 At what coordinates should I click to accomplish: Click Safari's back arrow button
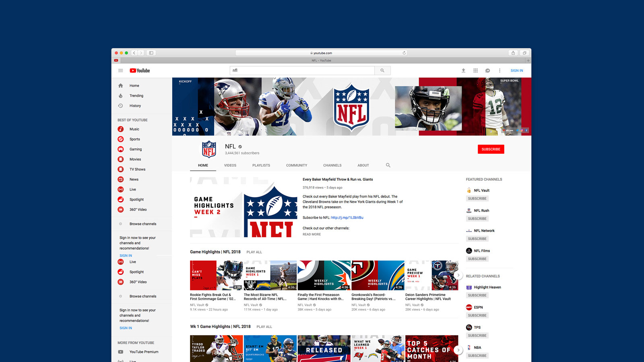click(x=134, y=53)
